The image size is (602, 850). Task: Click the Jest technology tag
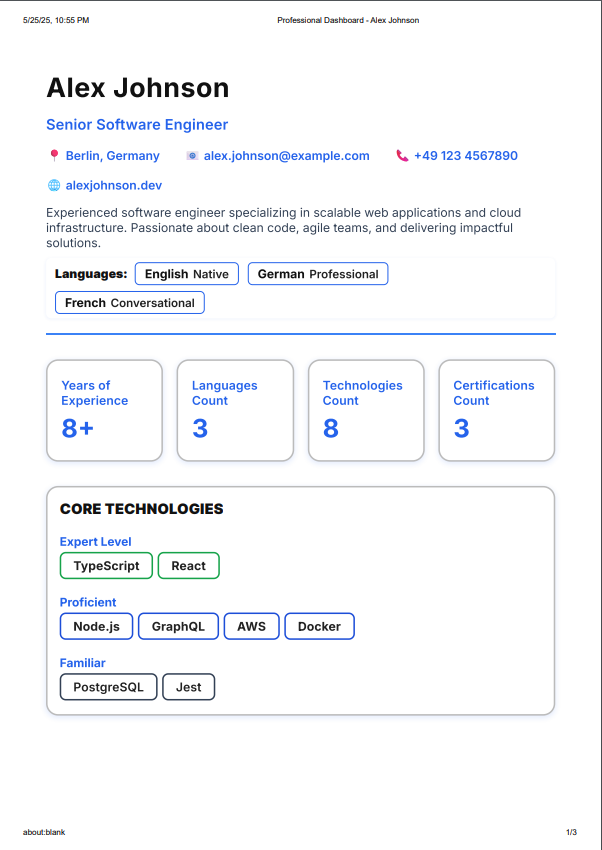[x=189, y=687]
